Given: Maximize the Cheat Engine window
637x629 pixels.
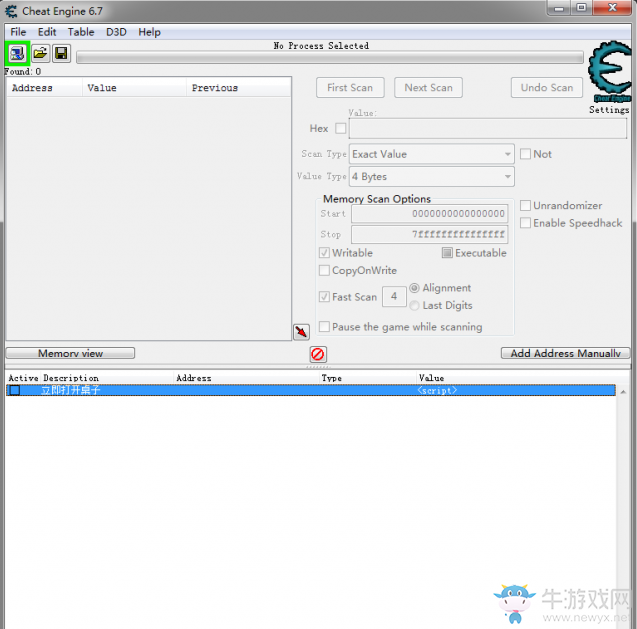Looking at the screenshot, I should 581,8.
